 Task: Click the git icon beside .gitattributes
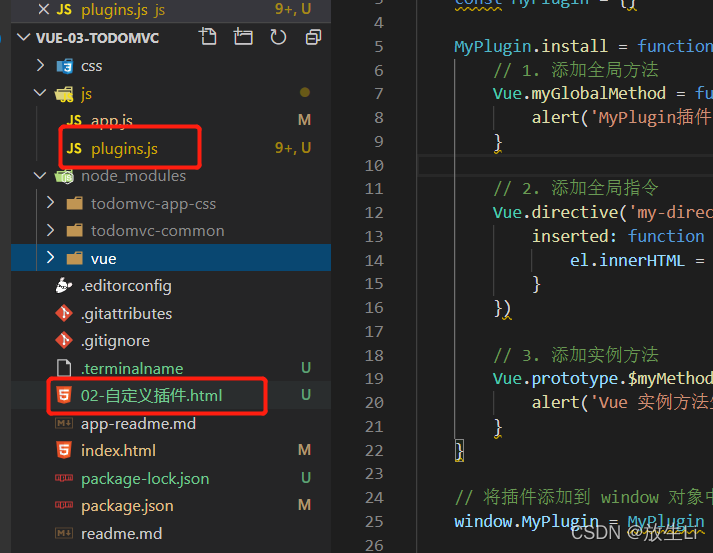(x=64, y=313)
